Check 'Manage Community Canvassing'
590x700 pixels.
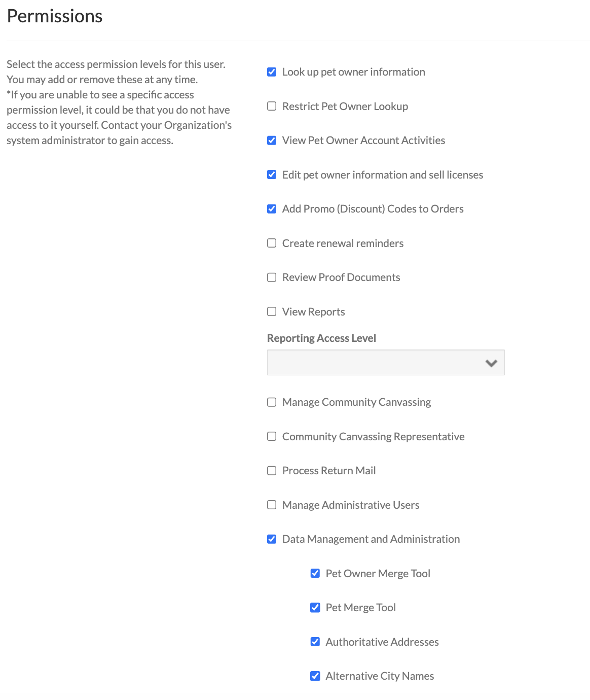[271, 402]
